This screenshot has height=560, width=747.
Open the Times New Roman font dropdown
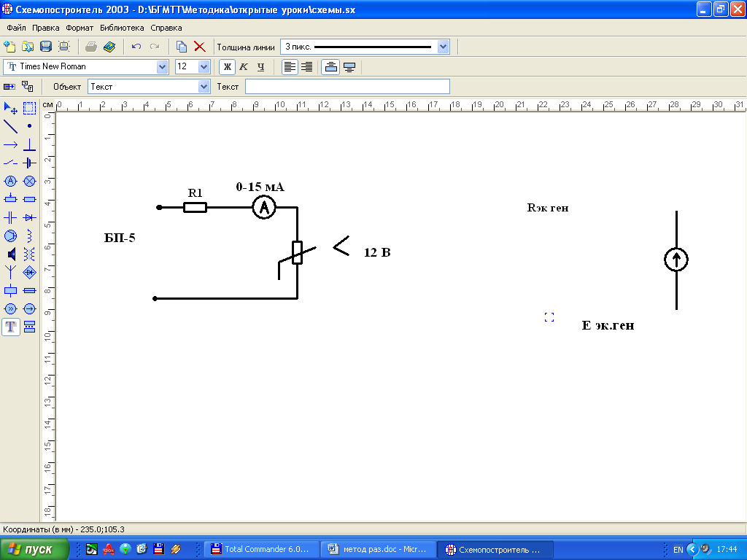click(x=163, y=67)
